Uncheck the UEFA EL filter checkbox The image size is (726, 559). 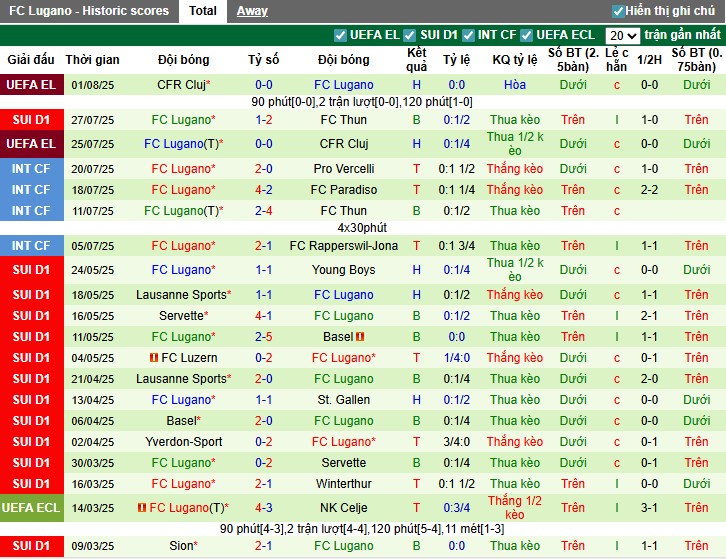click(x=340, y=35)
